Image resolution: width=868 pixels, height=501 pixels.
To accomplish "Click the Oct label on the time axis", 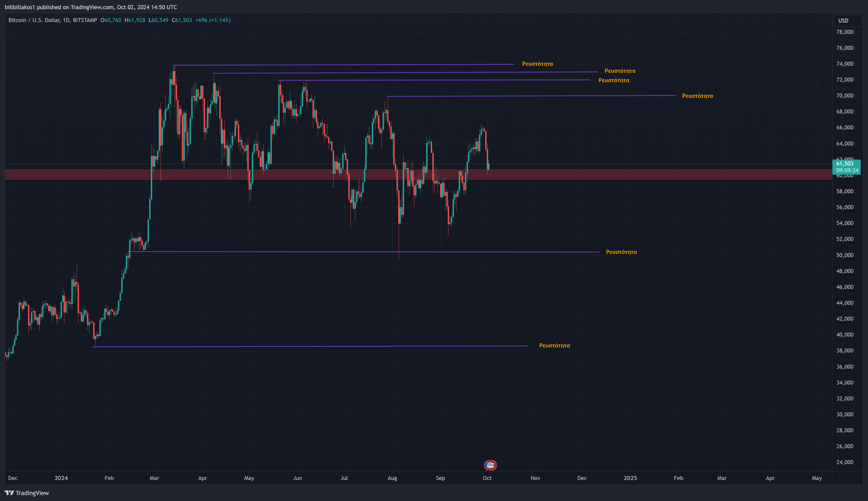I will [x=487, y=478].
